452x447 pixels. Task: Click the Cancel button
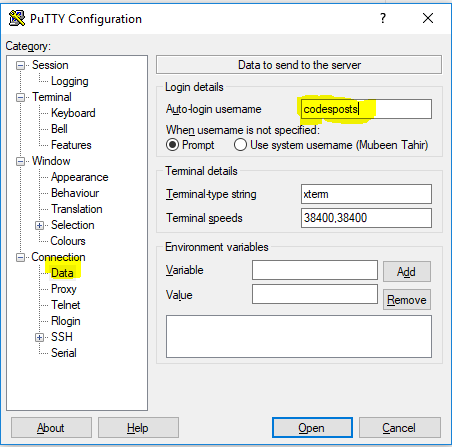tap(399, 428)
